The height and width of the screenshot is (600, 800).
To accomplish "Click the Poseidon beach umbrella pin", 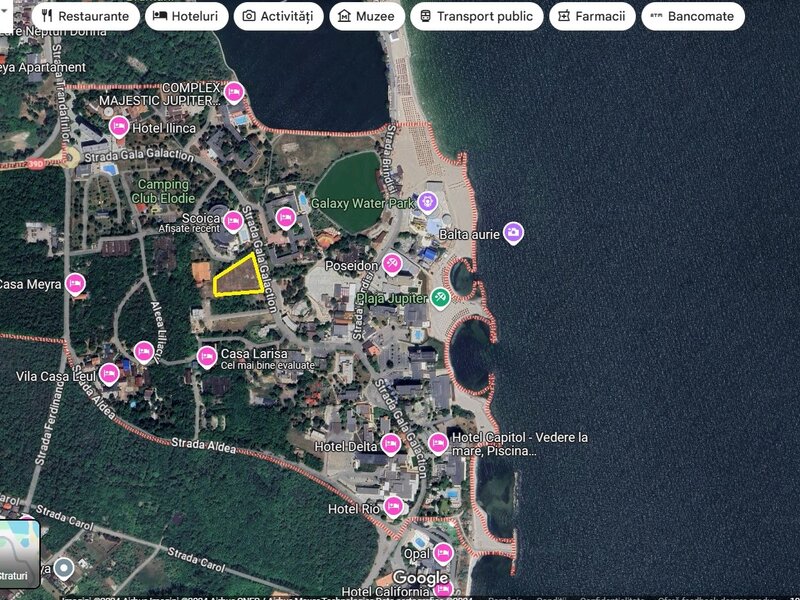I will (392, 264).
